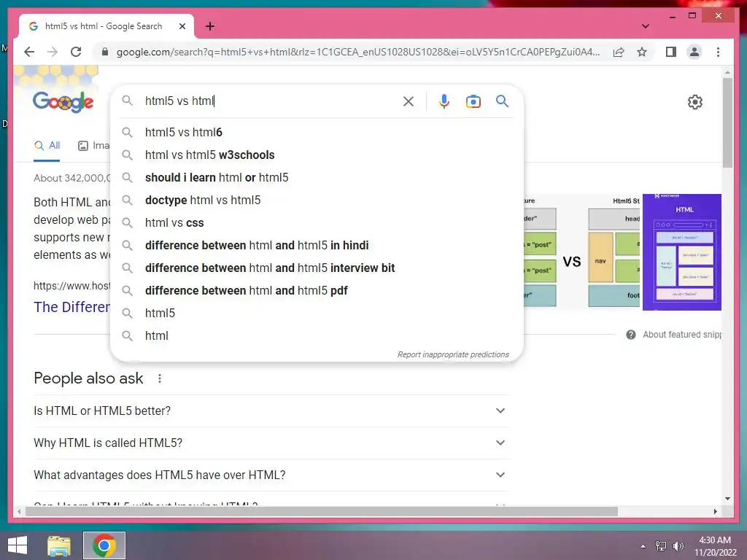The width and height of the screenshot is (747, 560).
Task: Start voice search with microphone icon
Action: click(444, 101)
